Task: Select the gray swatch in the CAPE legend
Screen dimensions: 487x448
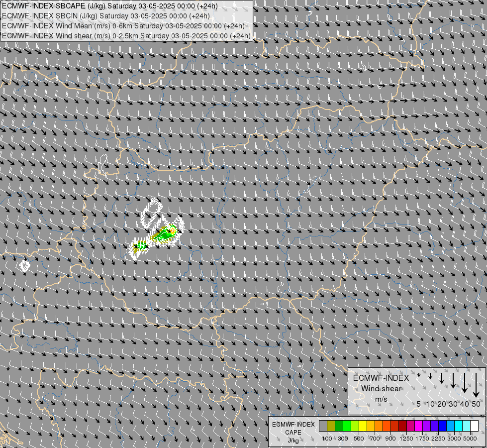Action: tap(323, 426)
